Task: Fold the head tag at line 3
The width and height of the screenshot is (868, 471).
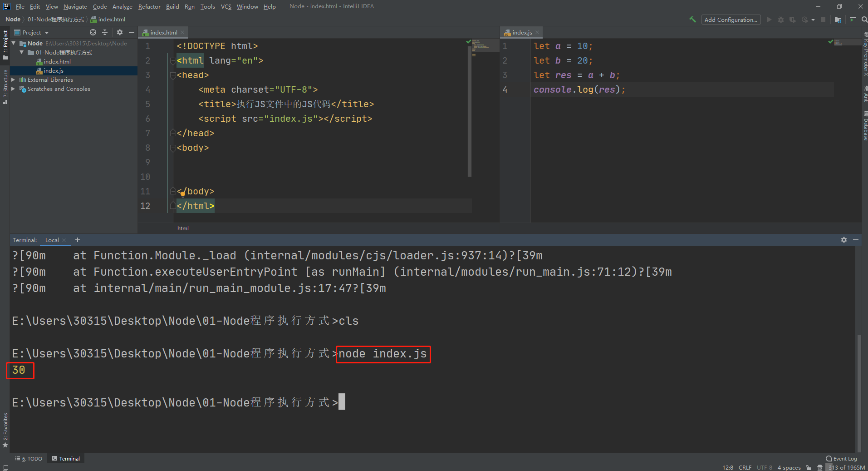Action: (x=173, y=75)
